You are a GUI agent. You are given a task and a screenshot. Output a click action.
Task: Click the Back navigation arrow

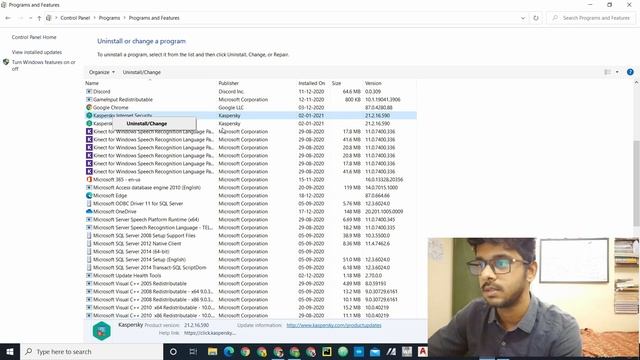8,18
